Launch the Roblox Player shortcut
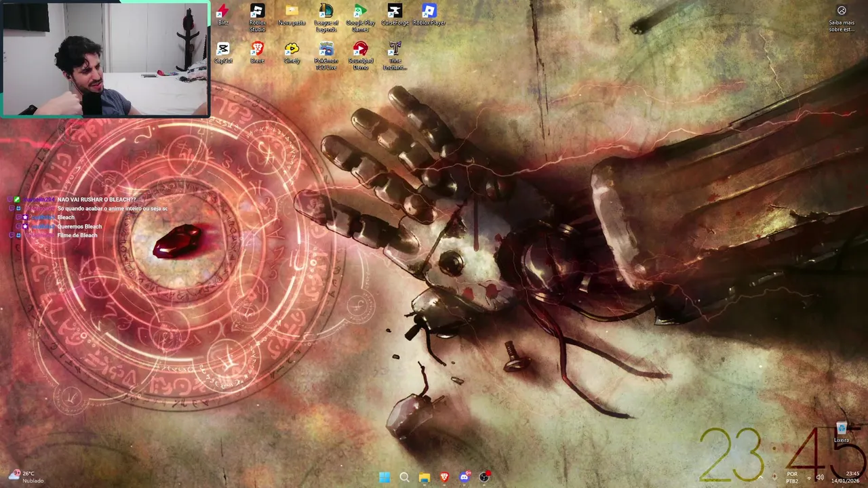Viewport: 868px width, 488px height. click(429, 14)
